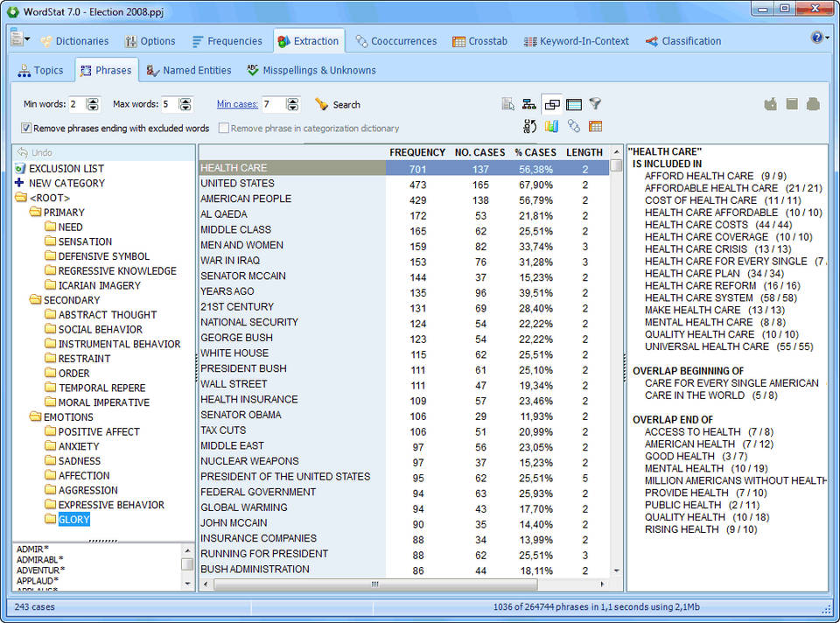
Task: Click the Min words spinner control
Action: (x=93, y=104)
